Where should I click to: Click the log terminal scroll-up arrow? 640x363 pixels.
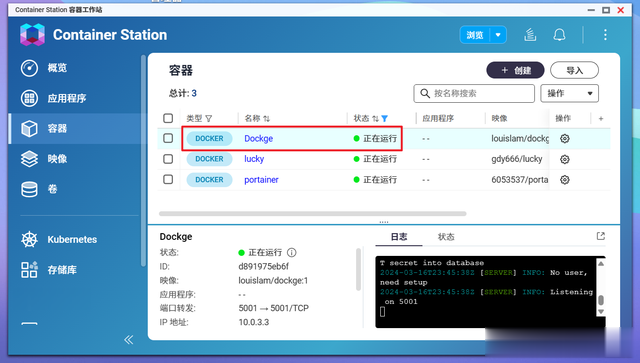(x=601, y=264)
